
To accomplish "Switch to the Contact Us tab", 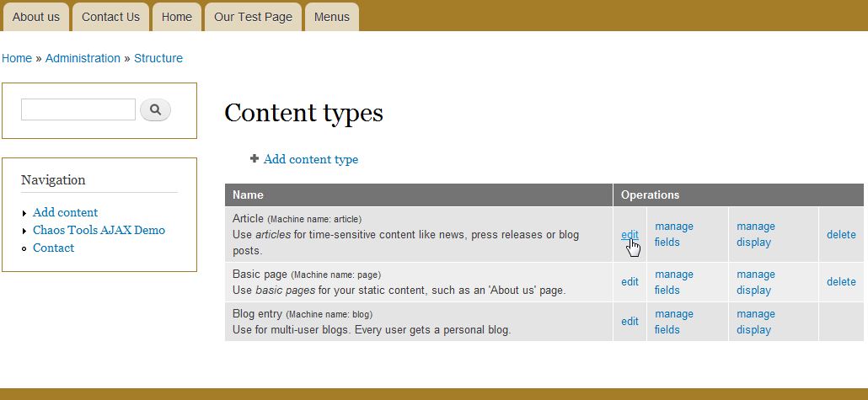I will coord(110,17).
